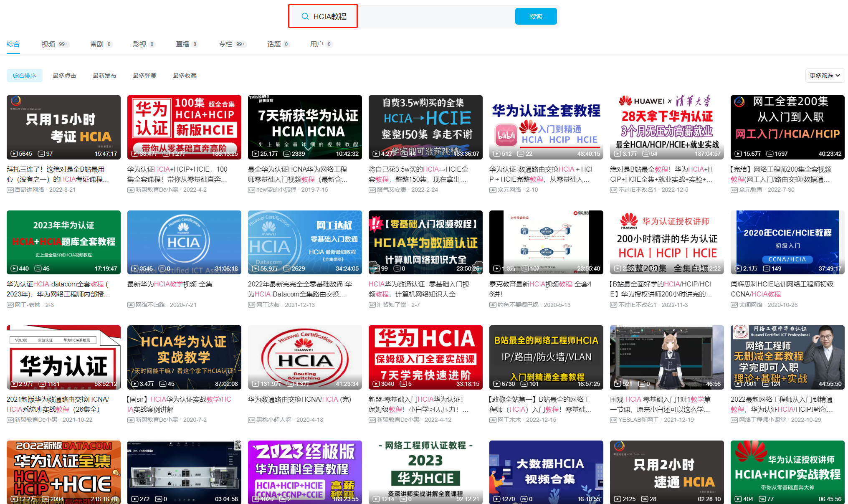The width and height of the screenshot is (848, 504).
Task: Click the magnifier icon in search box
Action: coord(305,16)
